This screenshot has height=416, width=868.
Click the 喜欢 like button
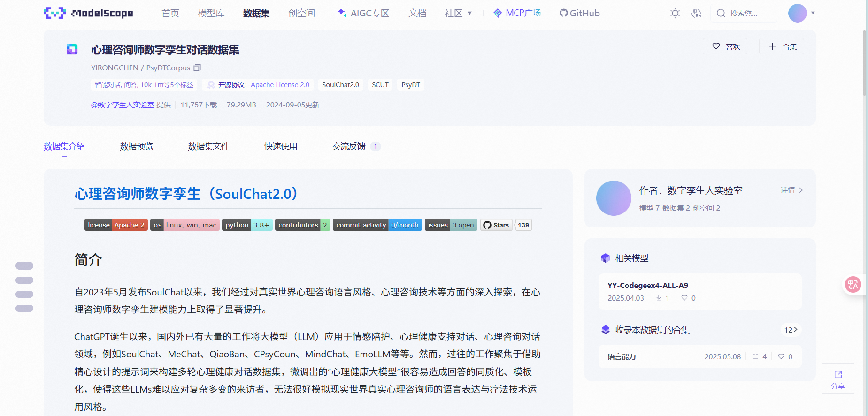pyautogui.click(x=725, y=46)
